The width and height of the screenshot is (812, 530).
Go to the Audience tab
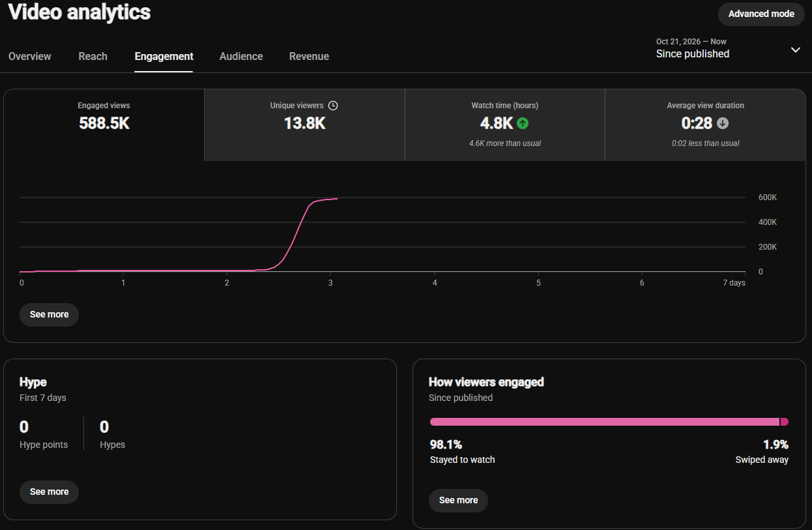241,57
